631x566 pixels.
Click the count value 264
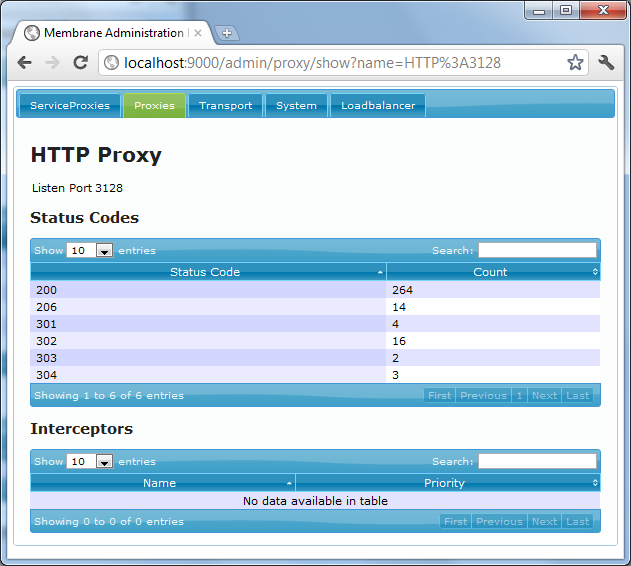(402, 290)
